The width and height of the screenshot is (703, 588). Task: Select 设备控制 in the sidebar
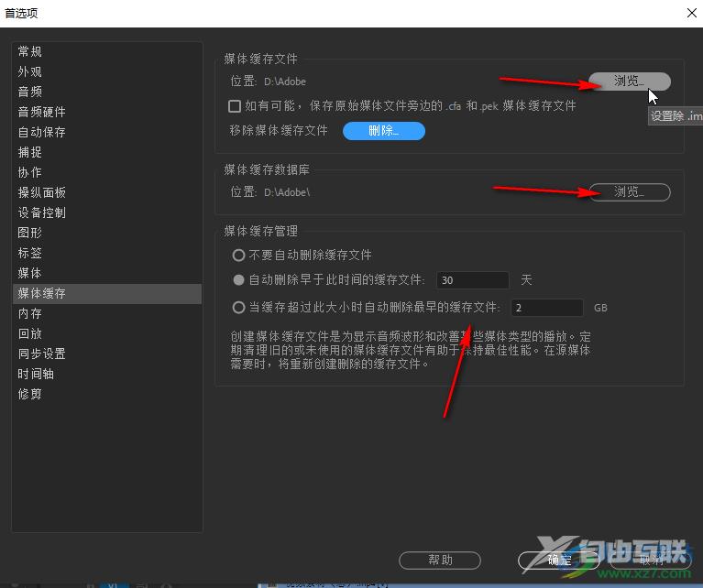pos(106,212)
